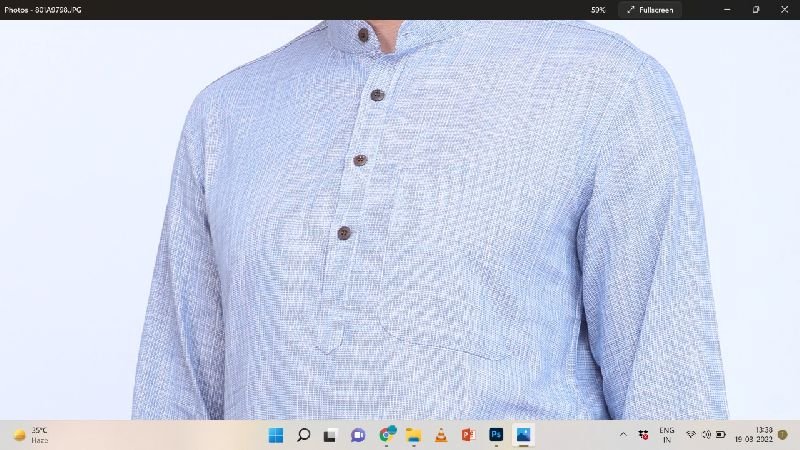Open the weather widget showing Haze
This screenshot has width=800, height=450.
tap(32, 435)
